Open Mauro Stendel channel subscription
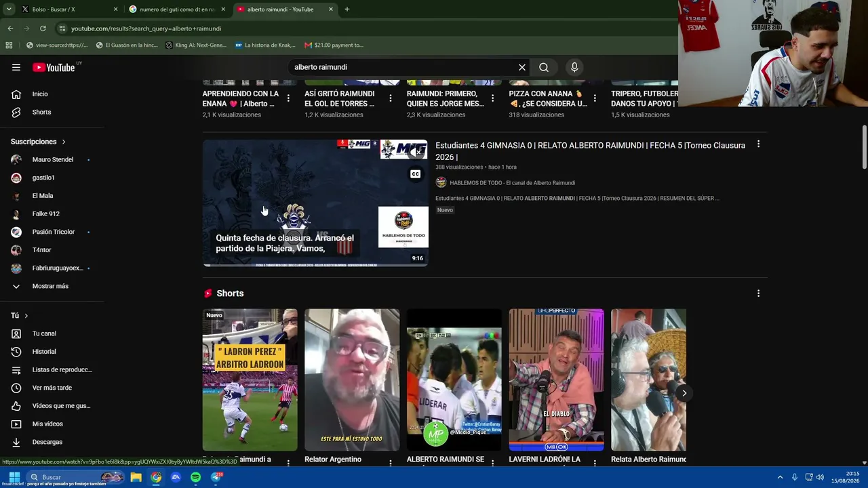The height and width of the screenshot is (488, 868). pos(52,159)
